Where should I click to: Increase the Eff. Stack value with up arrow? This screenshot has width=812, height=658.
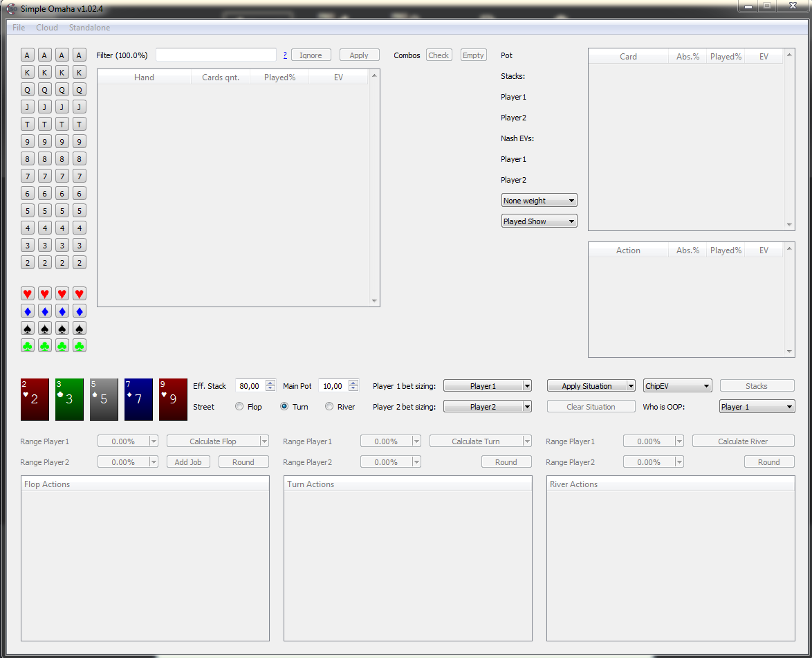point(270,383)
